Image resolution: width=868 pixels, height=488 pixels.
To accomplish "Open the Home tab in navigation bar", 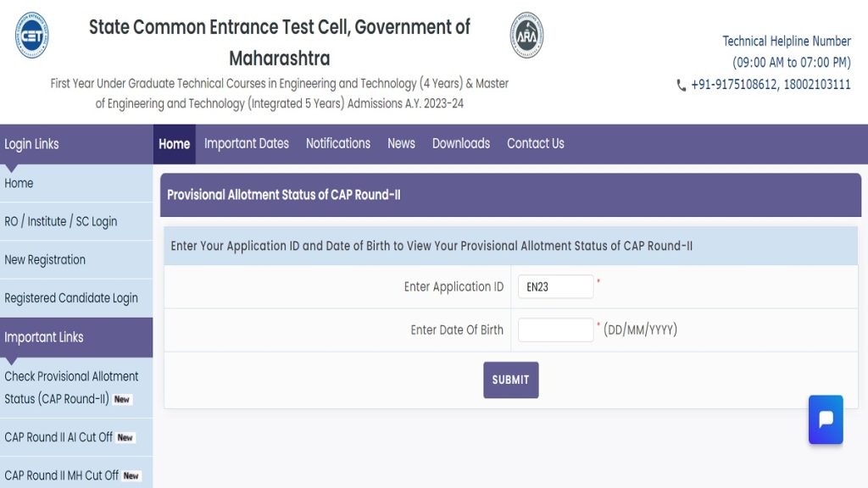I will pos(174,144).
